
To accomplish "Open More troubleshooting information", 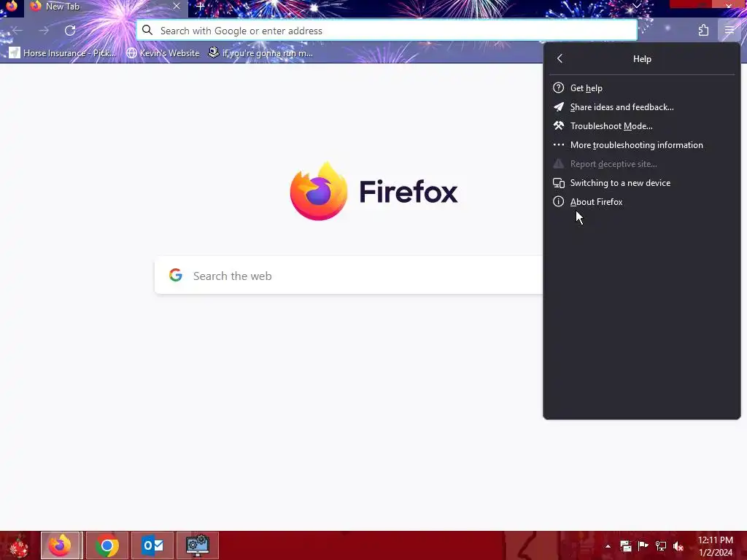I will pos(642,145).
